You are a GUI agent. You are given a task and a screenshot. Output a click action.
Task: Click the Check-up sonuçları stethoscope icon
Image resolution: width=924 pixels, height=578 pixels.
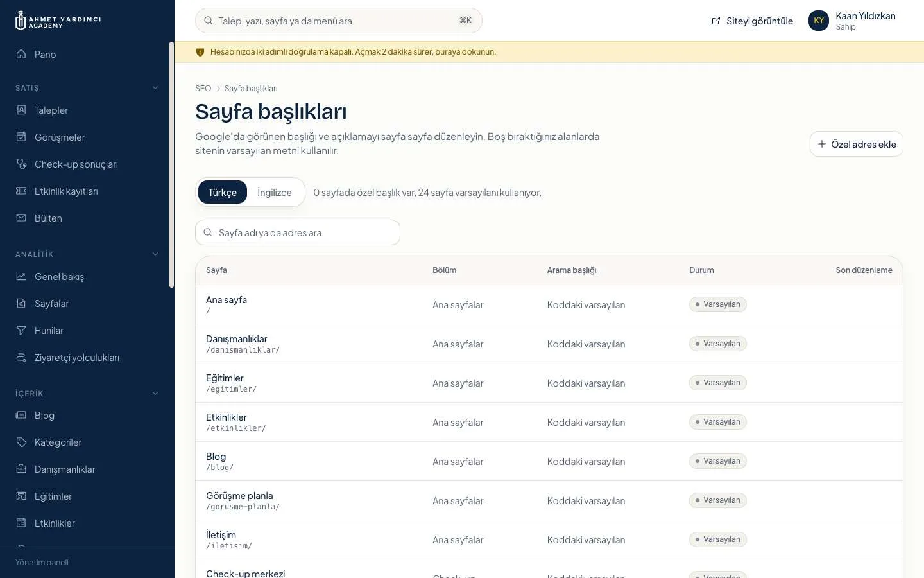21,164
